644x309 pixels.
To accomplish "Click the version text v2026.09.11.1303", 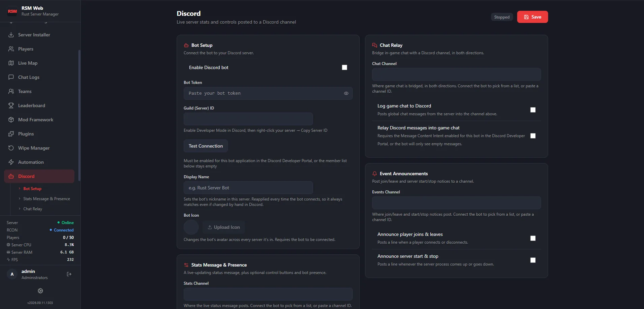I will coord(40,303).
